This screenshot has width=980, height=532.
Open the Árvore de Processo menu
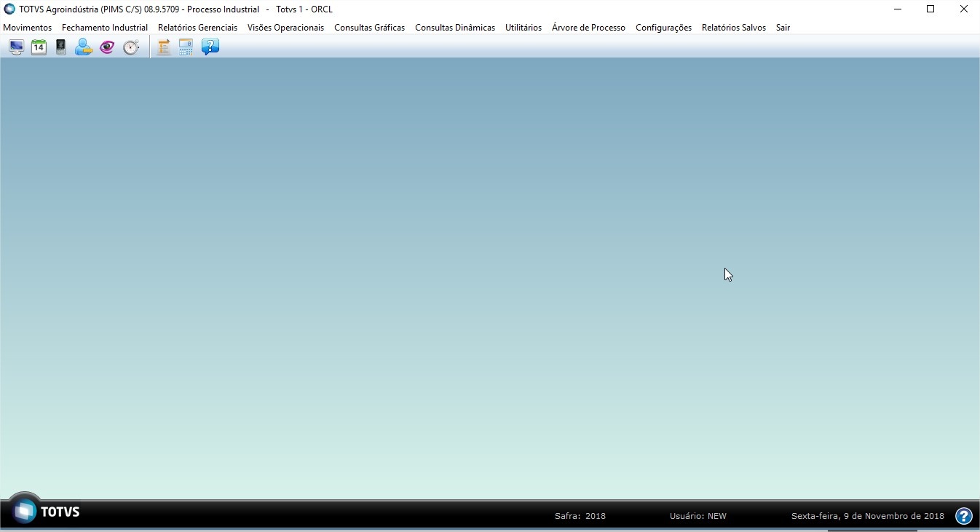588,28
